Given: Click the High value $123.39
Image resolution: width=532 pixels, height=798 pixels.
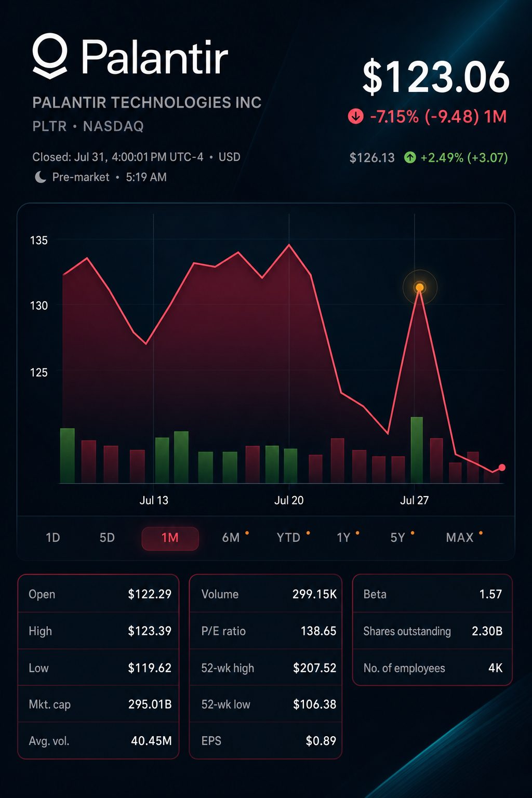Looking at the screenshot, I should tap(150, 631).
